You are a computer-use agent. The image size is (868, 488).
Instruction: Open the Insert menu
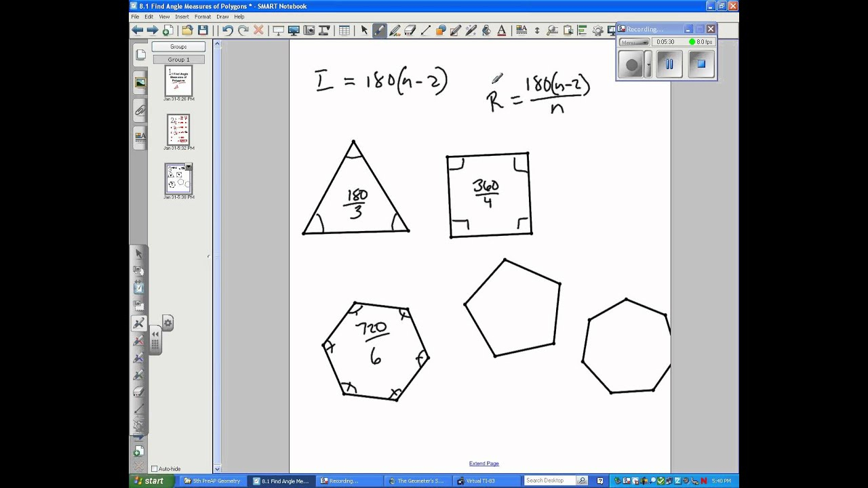182,17
